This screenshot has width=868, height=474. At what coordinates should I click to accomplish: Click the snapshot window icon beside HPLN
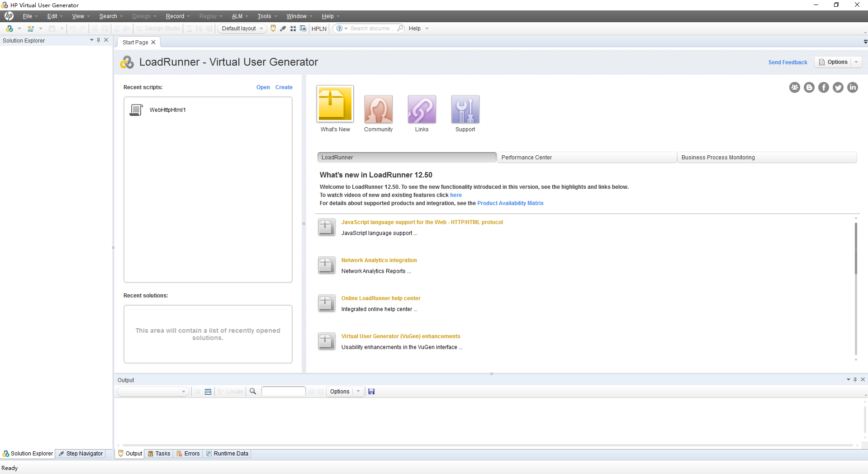303,29
